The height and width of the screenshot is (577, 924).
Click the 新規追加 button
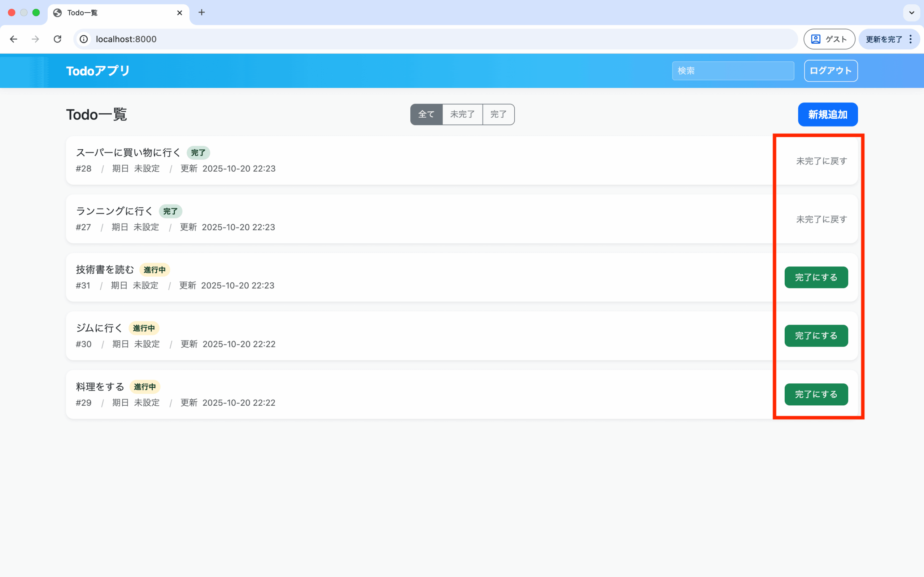tap(827, 114)
